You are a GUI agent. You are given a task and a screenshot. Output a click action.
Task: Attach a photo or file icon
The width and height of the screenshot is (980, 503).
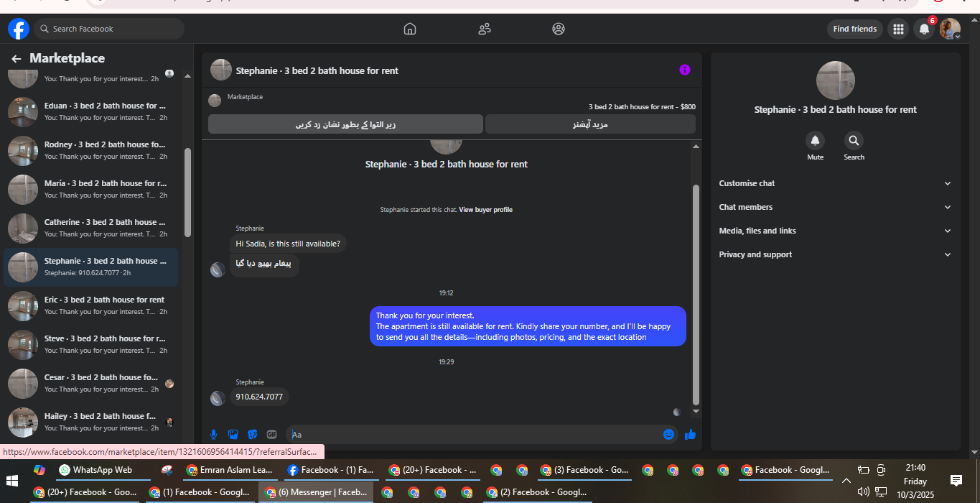pyautogui.click(x=233, y=434)
